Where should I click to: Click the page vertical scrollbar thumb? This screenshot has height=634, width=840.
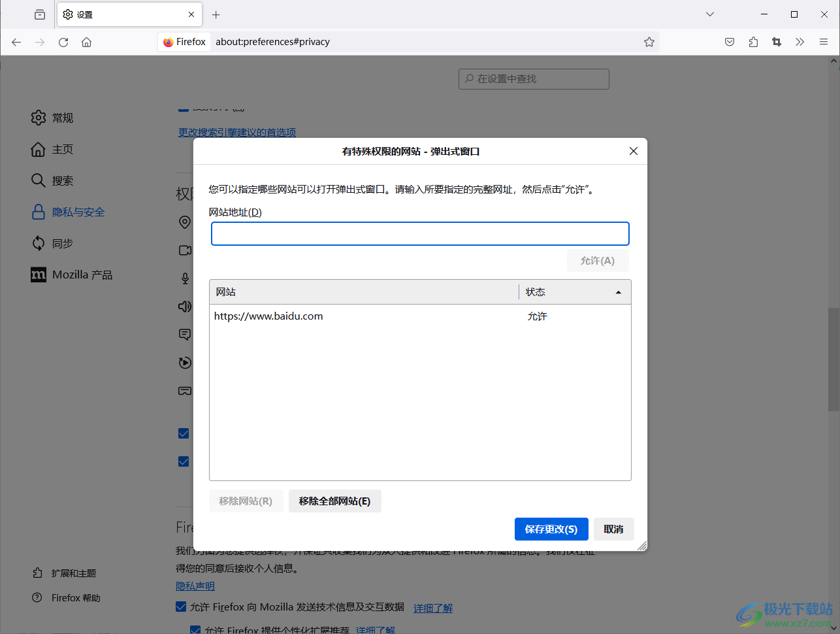[x=834, y=358]
